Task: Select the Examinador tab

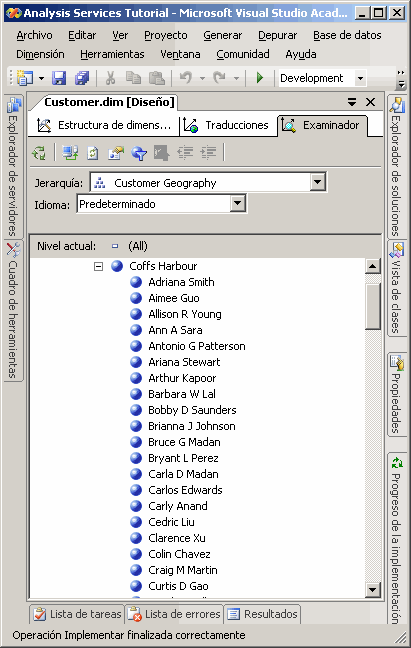Action: click(x=322, y=125)
